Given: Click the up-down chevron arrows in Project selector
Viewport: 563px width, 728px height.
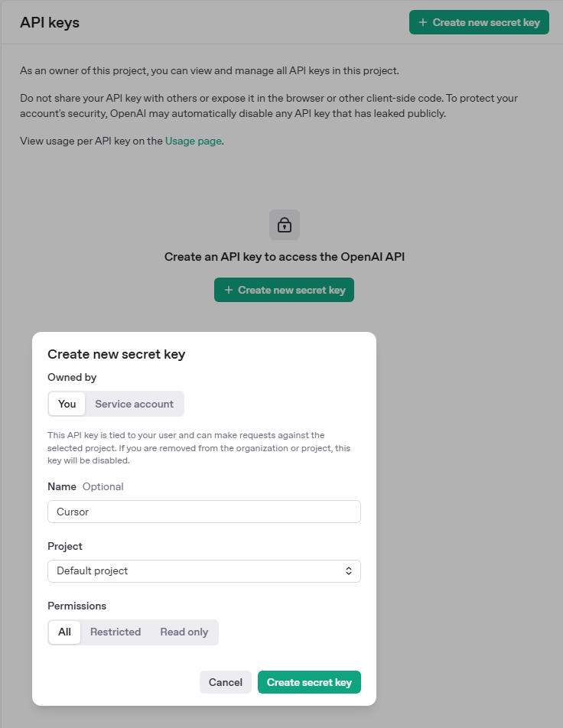Looking at the screenshot, I should click(x=349, y=571).
